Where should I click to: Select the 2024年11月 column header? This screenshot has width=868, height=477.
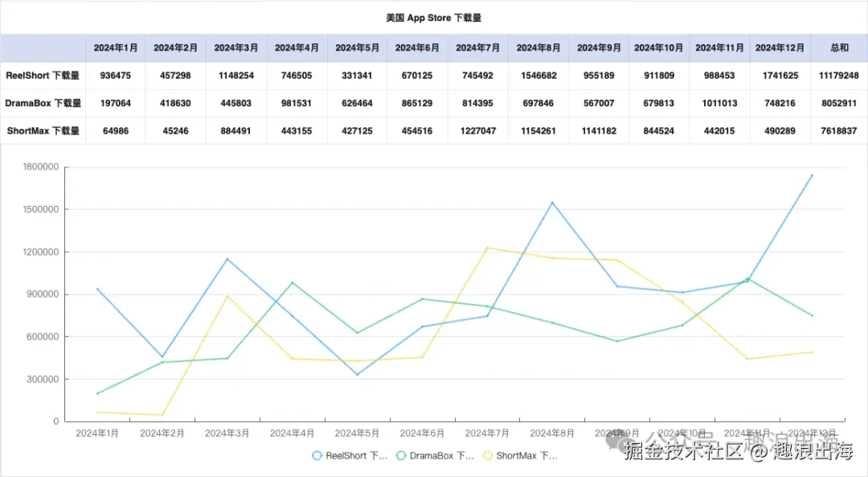point(719,48)
